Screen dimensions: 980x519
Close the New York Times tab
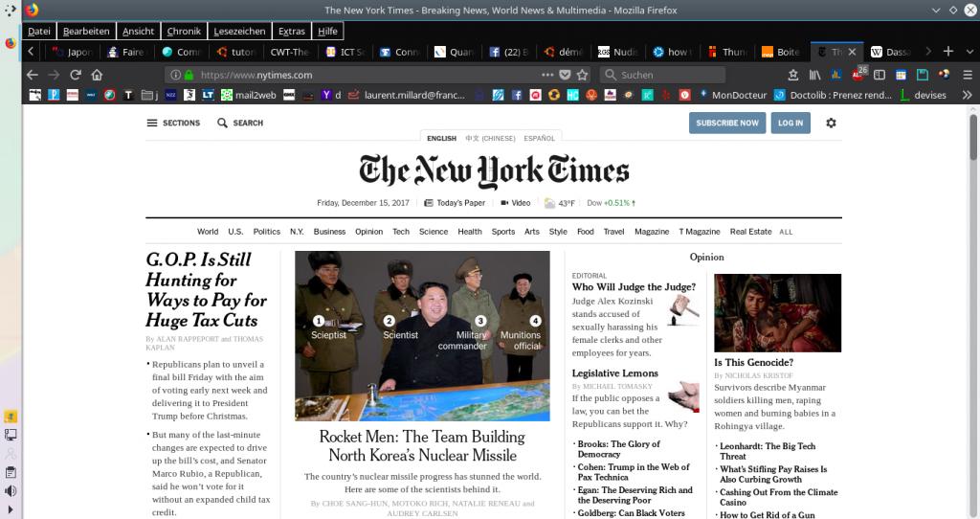click(x=852, y=52)
